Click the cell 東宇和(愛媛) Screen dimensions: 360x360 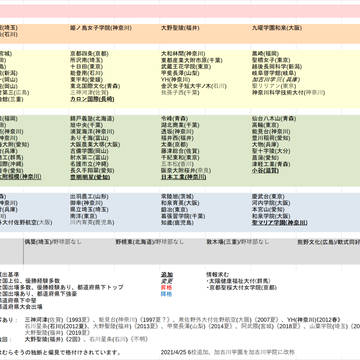click(x=86, y=80)
